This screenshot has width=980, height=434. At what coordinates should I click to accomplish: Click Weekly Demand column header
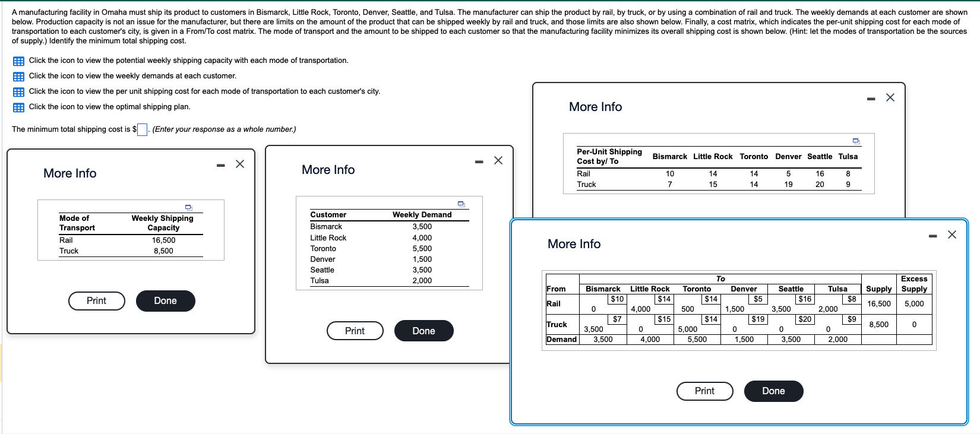(x=422, y=215)
